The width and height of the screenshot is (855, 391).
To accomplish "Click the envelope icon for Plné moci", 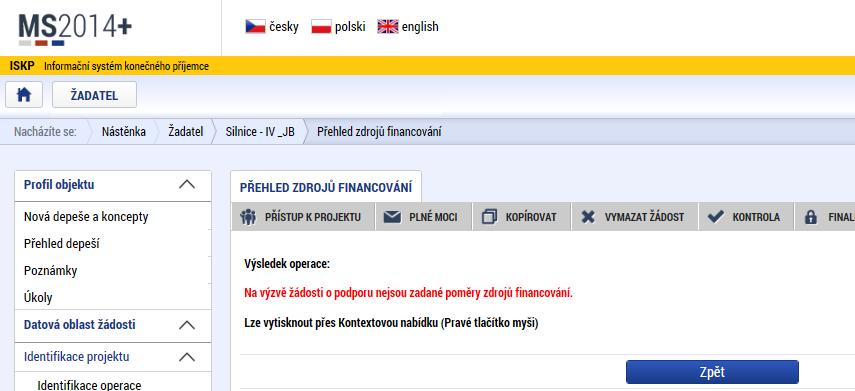I will tap(392, 217).
